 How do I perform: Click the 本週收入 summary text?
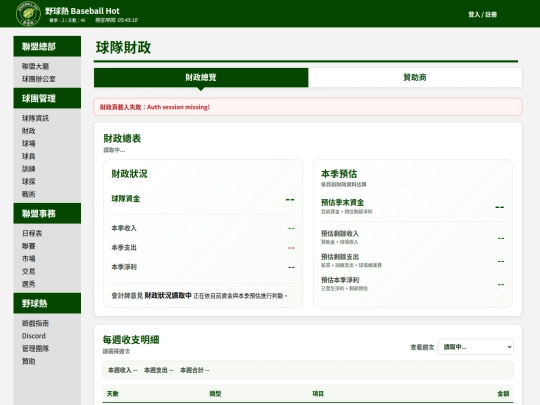(x=123, y=370)
